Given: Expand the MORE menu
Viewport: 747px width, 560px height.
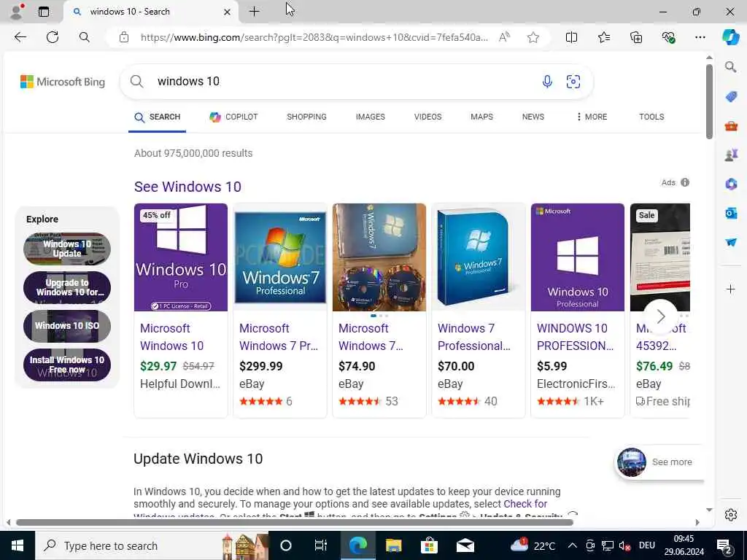Looking at the screenshot, I should pos(592,117).
